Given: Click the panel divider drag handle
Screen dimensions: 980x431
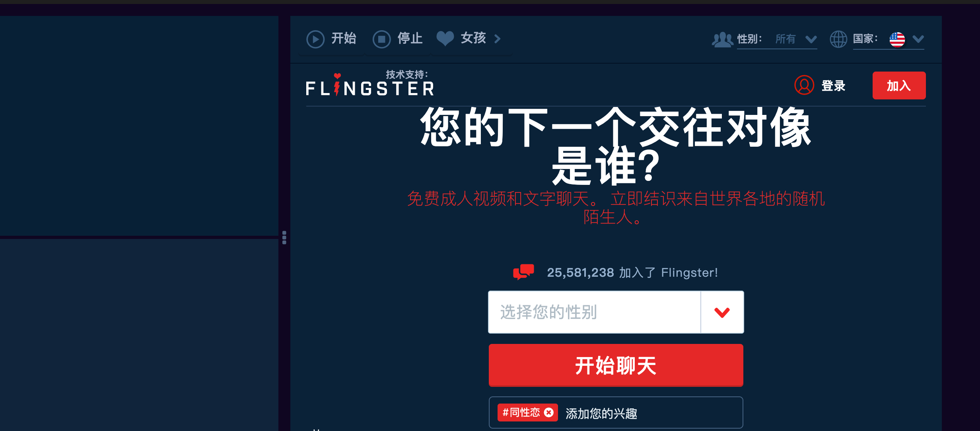Looking at the screenshot, I should click(x=284, y=237).
